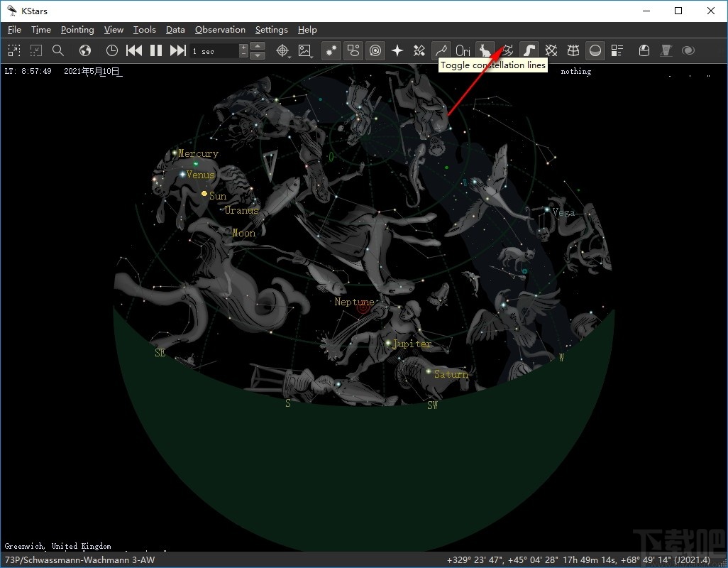
Task: Click the Zoom Out toolbar icon
Action: [x=36, y=50]
